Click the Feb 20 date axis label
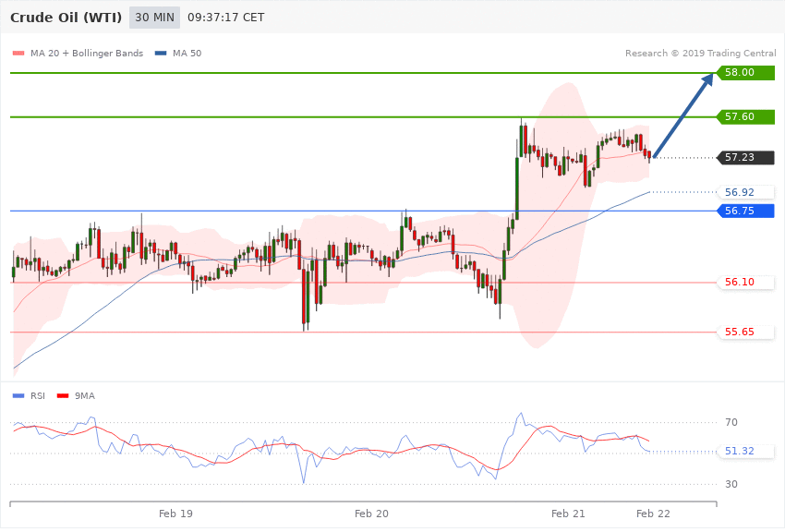Viewport: 785px width, 532px height. 371,514
